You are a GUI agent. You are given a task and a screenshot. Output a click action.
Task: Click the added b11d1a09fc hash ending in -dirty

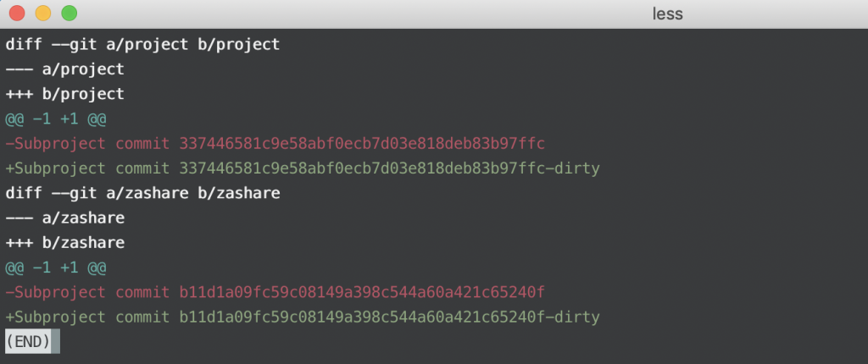[389, 317]
